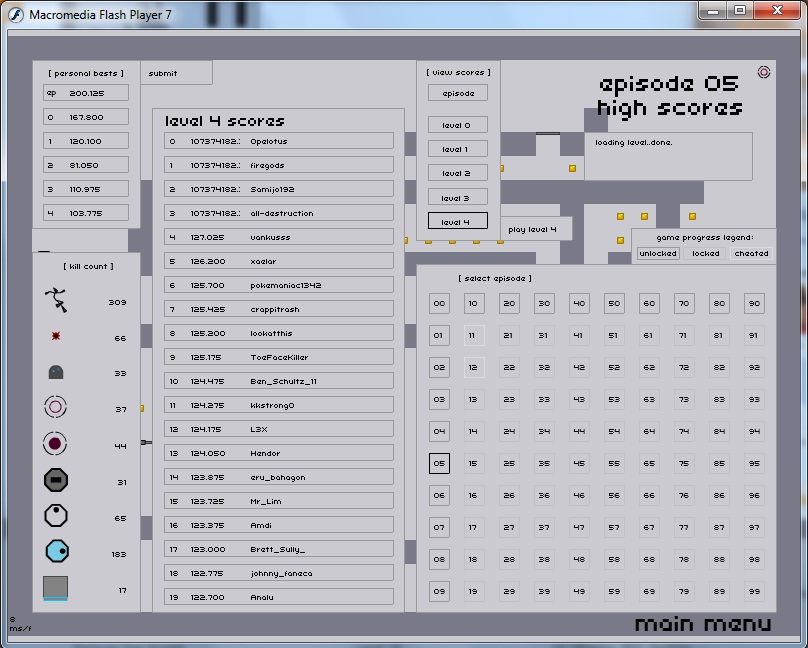Click the white octagon drone icon
808x648 pixels.
point(56,516)
